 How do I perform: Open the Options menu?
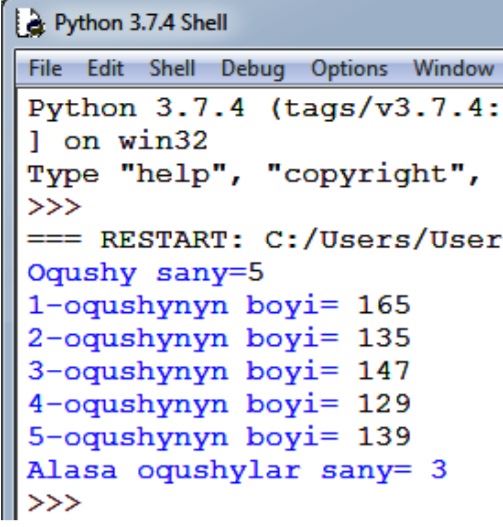[x=349, y=70]
